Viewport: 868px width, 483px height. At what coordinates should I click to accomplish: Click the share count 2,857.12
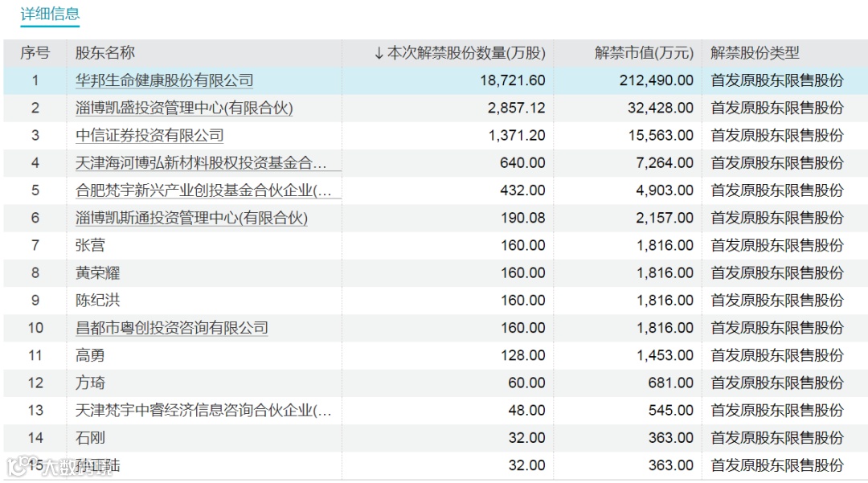517,108
